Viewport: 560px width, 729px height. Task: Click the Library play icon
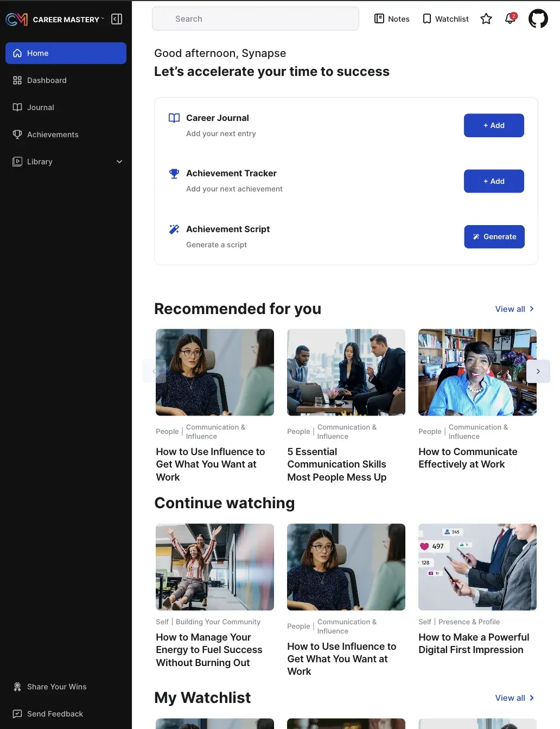(17, 162)
